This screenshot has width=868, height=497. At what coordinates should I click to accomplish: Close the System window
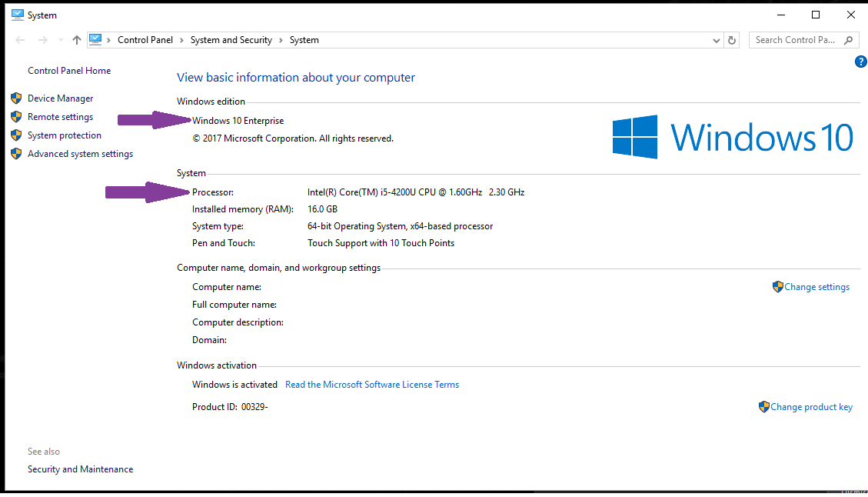point(851,15)
